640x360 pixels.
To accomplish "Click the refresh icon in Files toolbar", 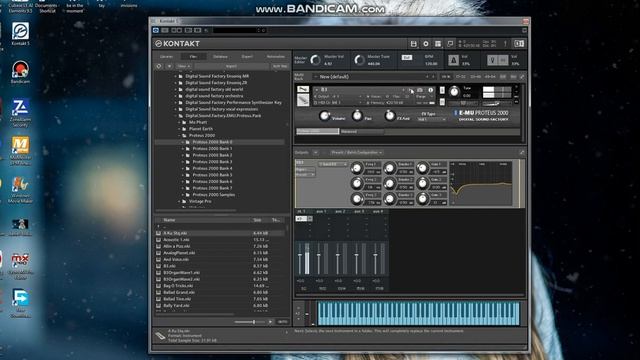I will coord(159,66).
